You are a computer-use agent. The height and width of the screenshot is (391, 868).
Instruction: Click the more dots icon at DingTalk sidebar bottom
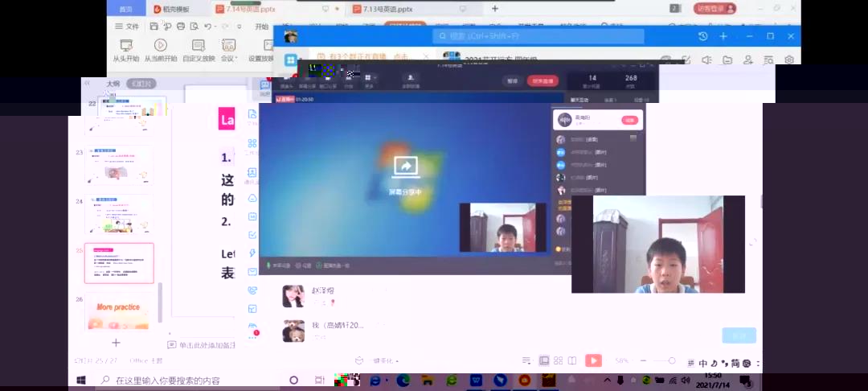pyautogui.click(x=252, y=336)
